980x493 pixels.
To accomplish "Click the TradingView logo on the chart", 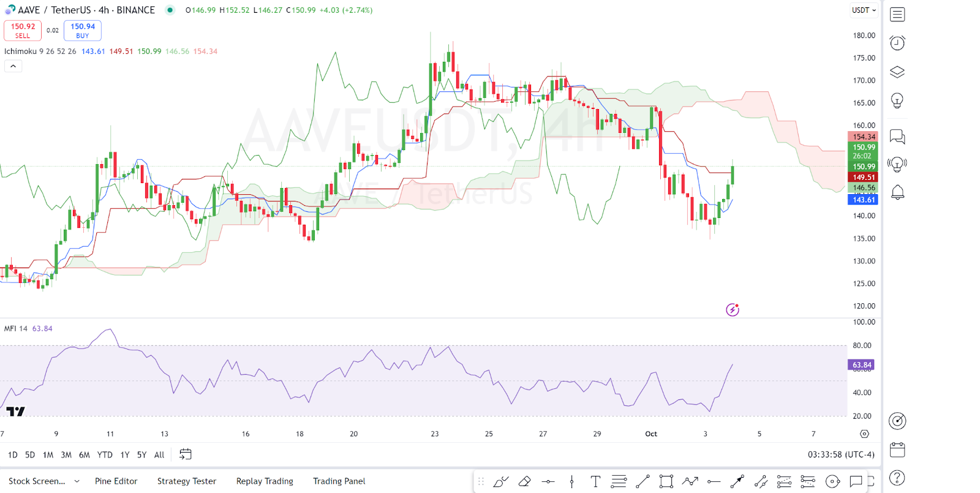I will click(15, 412).
